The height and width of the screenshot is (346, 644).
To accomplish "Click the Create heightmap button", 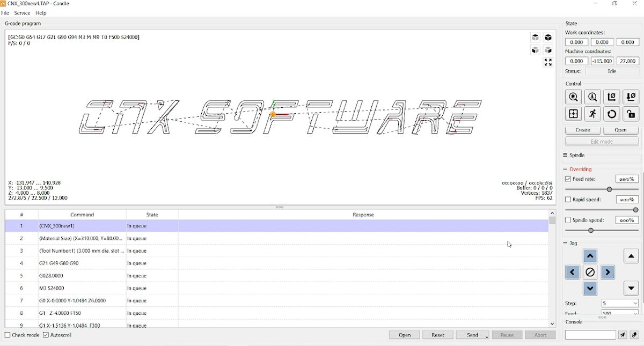I will (x=583, y=130).
